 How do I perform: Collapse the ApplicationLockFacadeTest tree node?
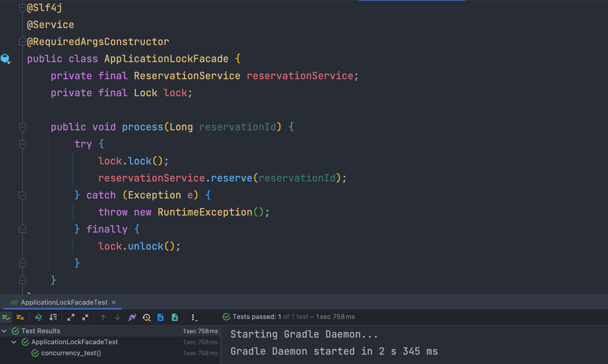pos(14,342)
